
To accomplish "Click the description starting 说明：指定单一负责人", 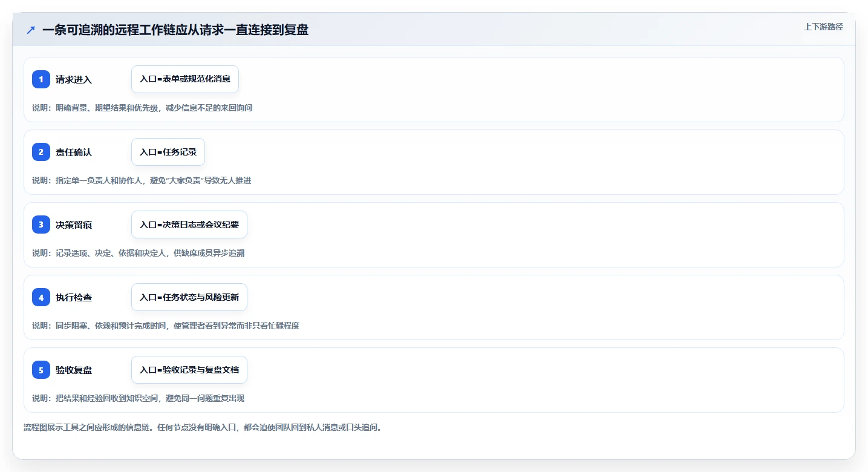I will pyautogui.click(x=142, y=180).
